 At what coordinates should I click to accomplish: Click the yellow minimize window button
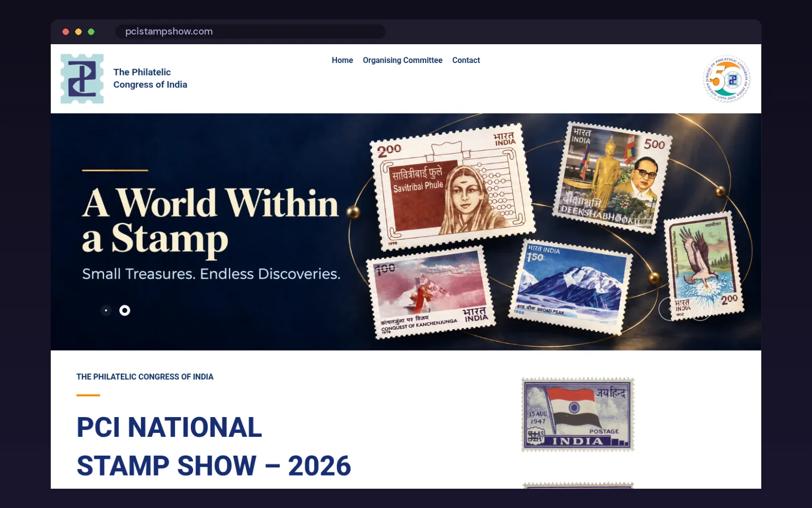click(x=78, y=31)
